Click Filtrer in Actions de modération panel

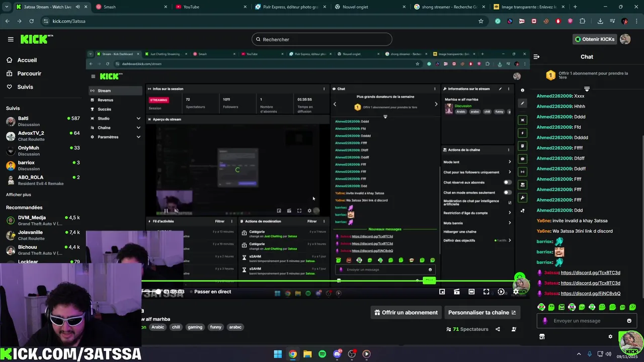(312, 221)
